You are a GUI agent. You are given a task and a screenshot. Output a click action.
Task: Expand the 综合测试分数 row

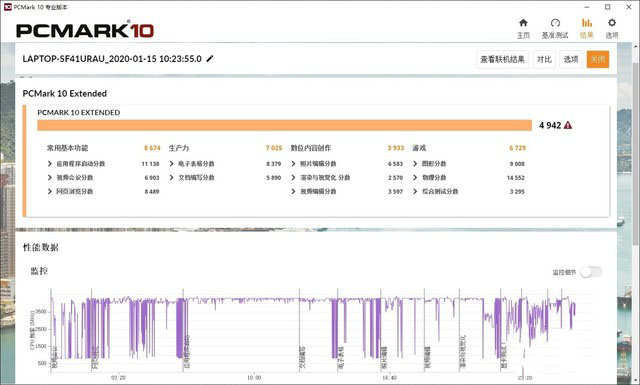coord(415,191)
